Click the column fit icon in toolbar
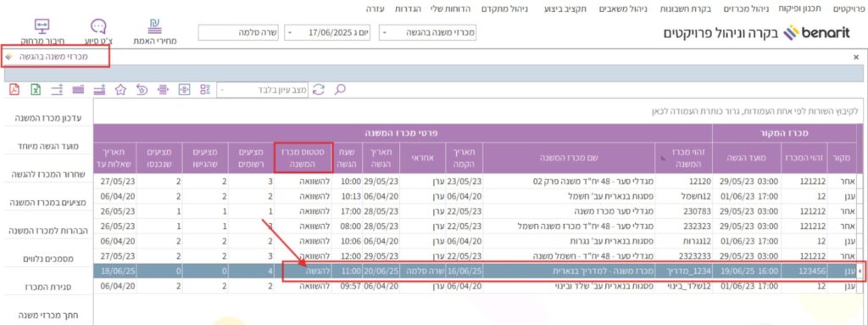The height and width of the screenshot is (325, 868). (184, 89)
